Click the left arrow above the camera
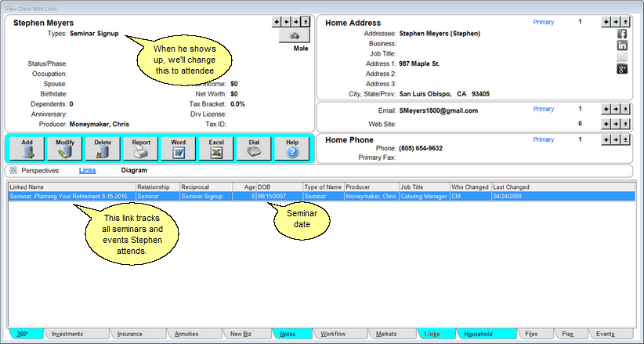644x344 pixels. click(286, 22)
